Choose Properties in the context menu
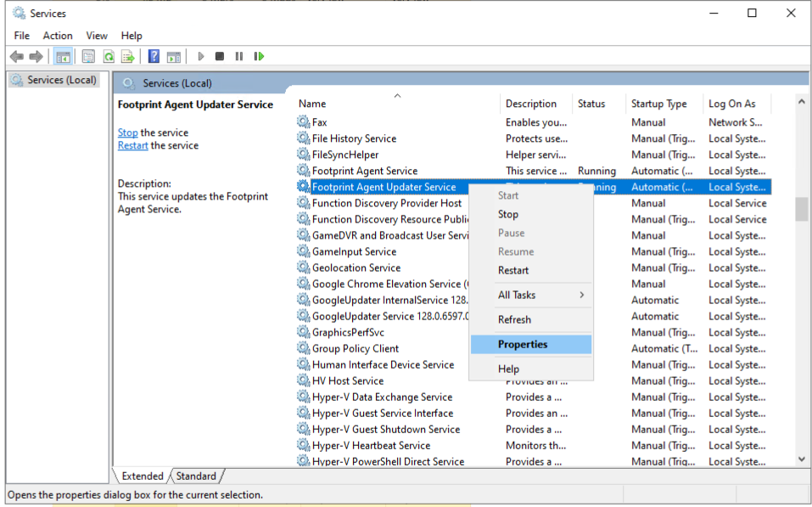812x507 pixels. (x=531, y=344)
